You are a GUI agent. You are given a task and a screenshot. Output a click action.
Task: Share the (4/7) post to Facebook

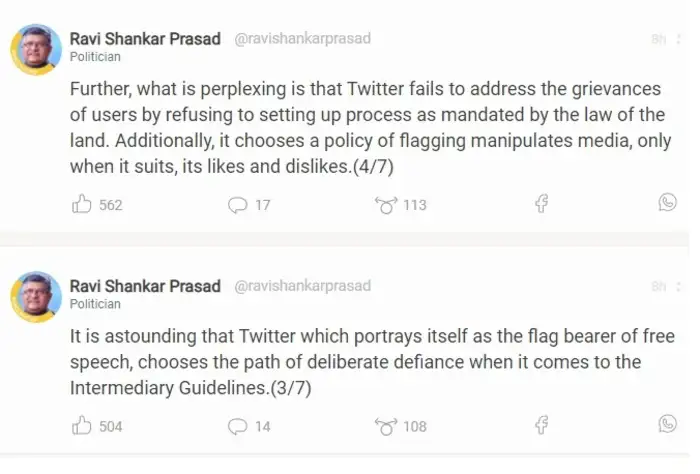coord(541,204)
